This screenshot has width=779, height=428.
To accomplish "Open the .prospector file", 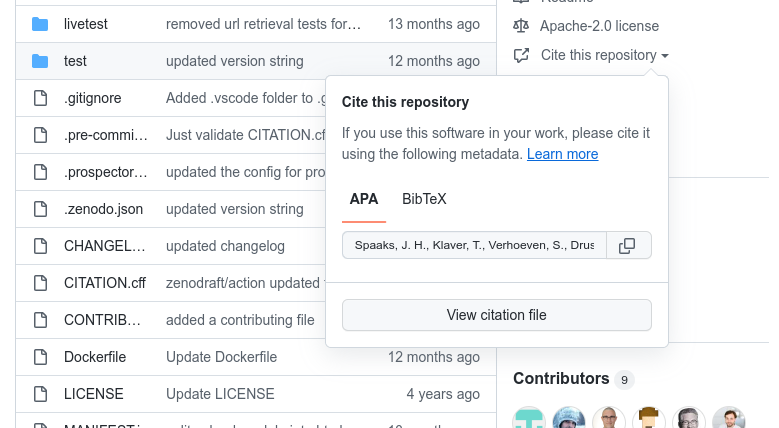I will click(106, 172).
